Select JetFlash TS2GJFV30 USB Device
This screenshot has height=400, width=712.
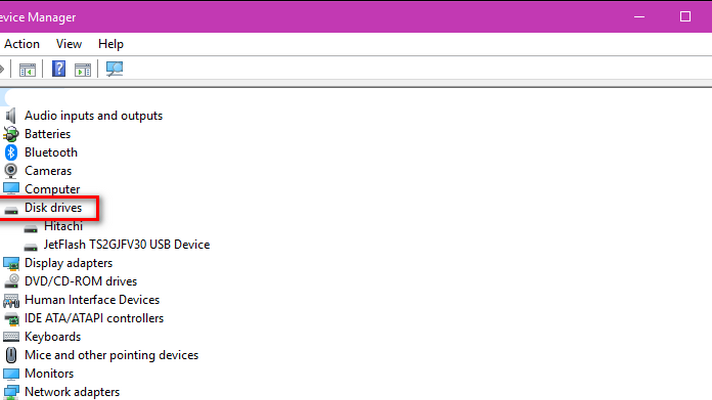point(127,245)
